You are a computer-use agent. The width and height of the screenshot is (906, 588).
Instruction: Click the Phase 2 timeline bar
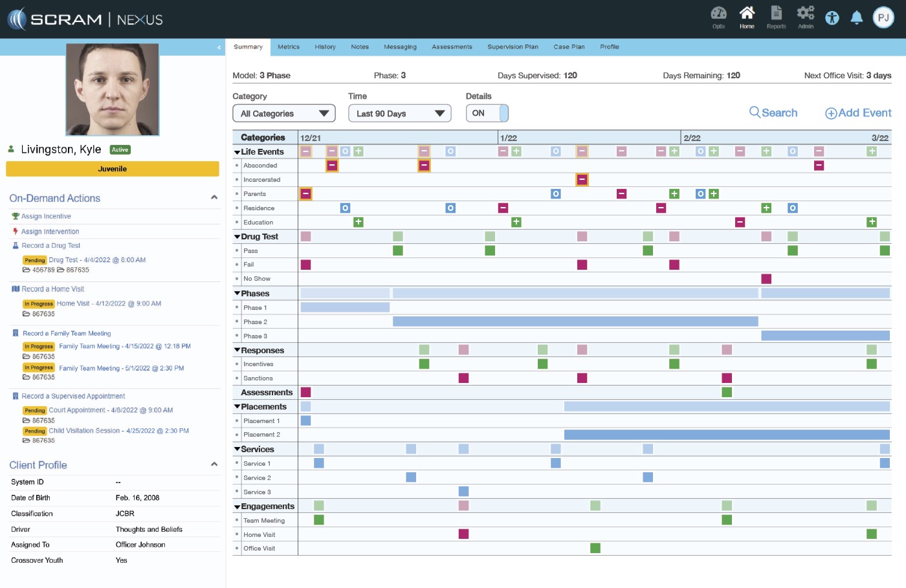click(x=575, y=321)
